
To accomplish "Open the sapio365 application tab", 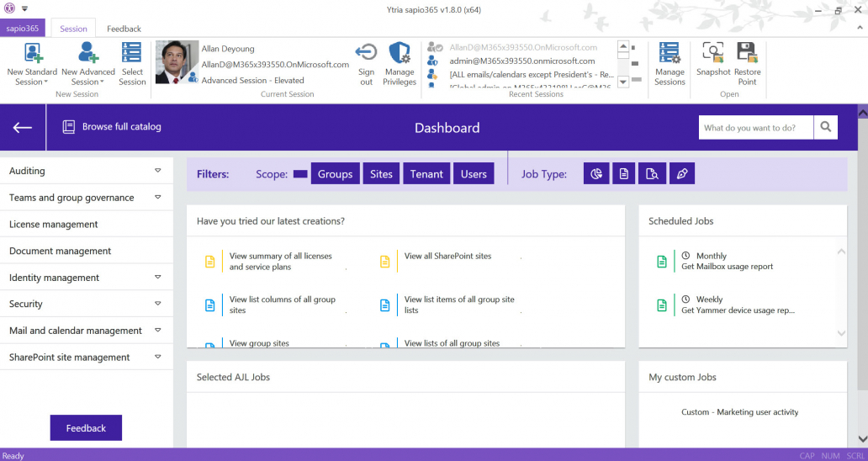I will pyautogui.click(x=23, y=29).
